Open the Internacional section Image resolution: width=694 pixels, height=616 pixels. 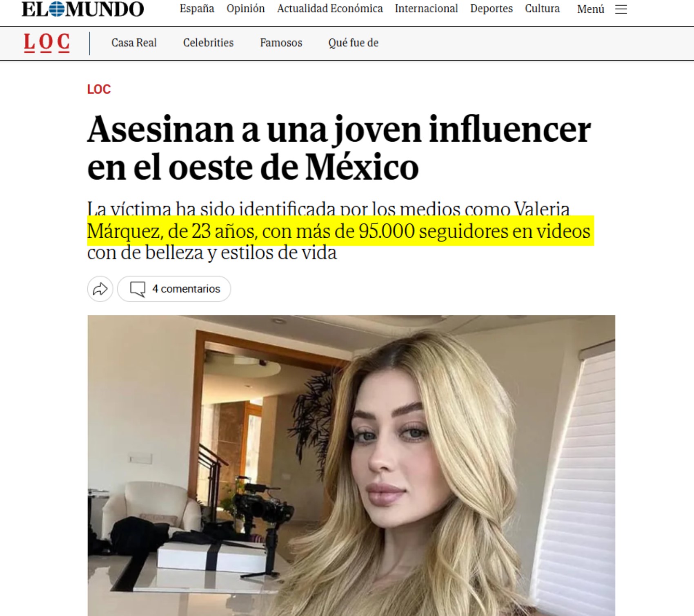[426, 9]
